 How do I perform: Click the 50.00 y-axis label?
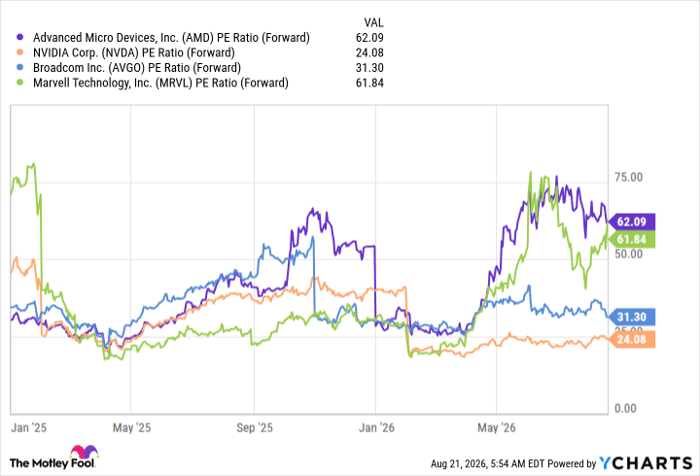tap(629, 254)
